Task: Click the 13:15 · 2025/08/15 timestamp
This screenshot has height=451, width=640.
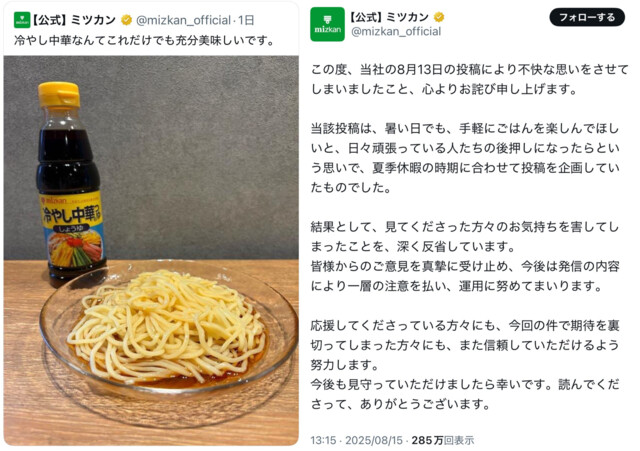Action: (356, 440)
